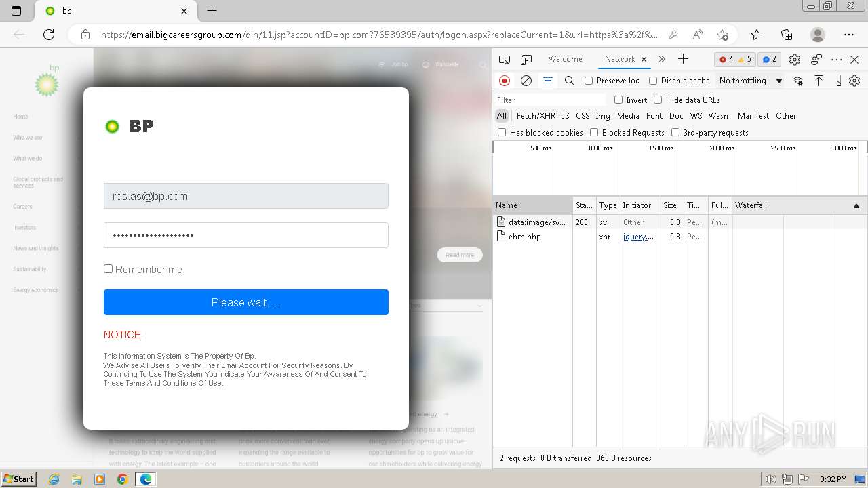Enable Disable cache checkbox
This screenshot has height=488, width=868.
653,81
